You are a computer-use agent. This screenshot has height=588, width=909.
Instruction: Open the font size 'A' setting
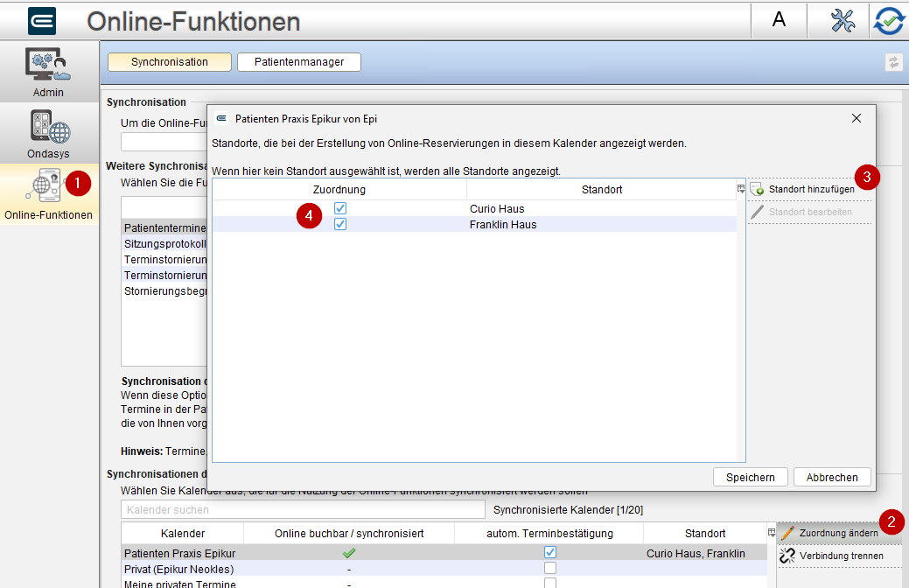pyautogui.click(x=780, y=20)
